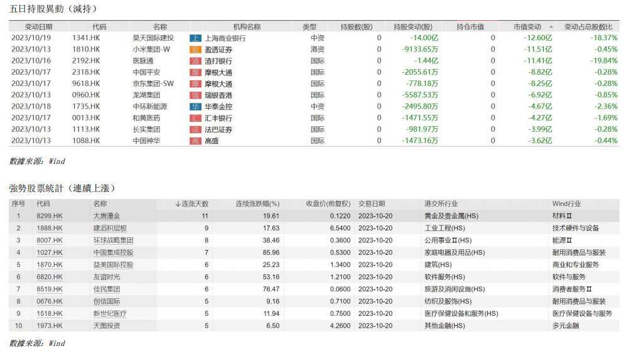Image resolution: width=644 pixels, height=356 pixels.
Task: Sort by 变动日期 column header
Action: pos(39,27)
